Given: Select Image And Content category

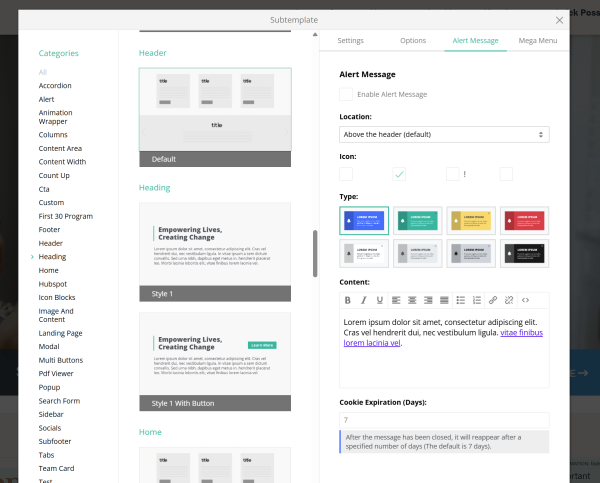Looking at the screenshot, I should point(56,315).
